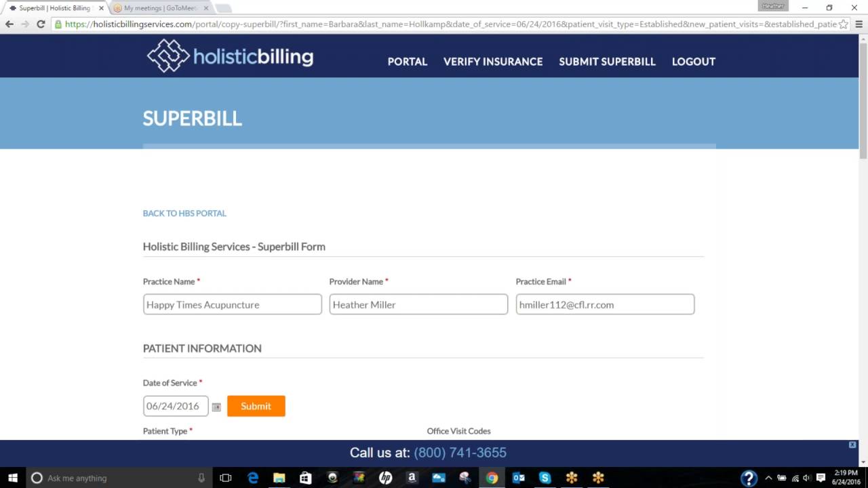Image resolution: width=868 pixels, height=488 pixels.
Task: Open the Chrome hamburger menu
Action: pyautogui.click(x=859, y=24)
